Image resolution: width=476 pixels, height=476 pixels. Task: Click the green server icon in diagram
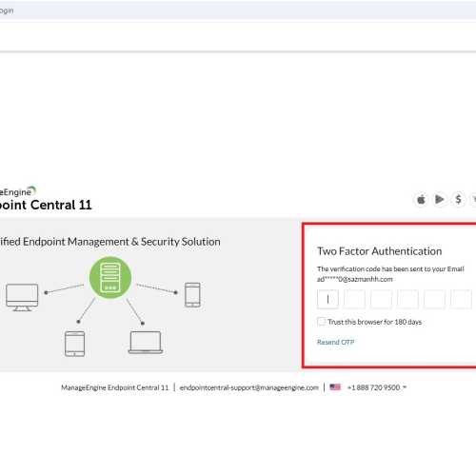(x=110, y=277)
